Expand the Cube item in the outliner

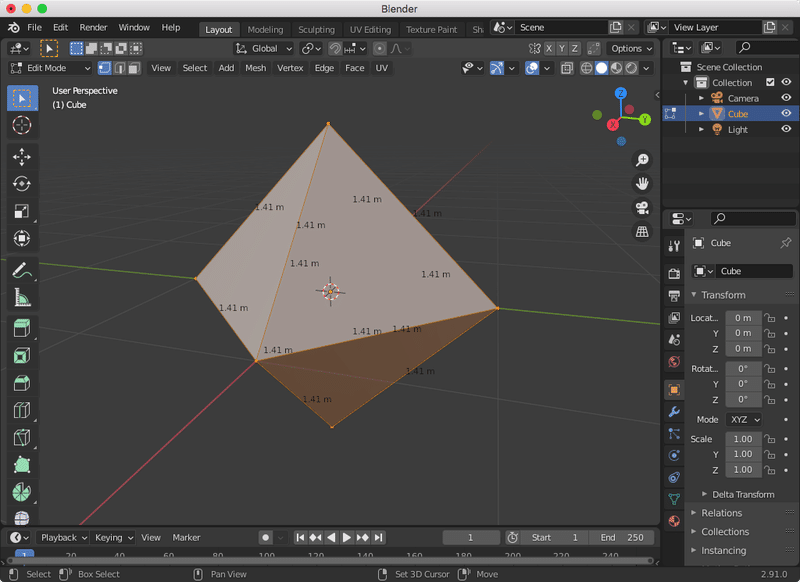click(x=701, y=113)
